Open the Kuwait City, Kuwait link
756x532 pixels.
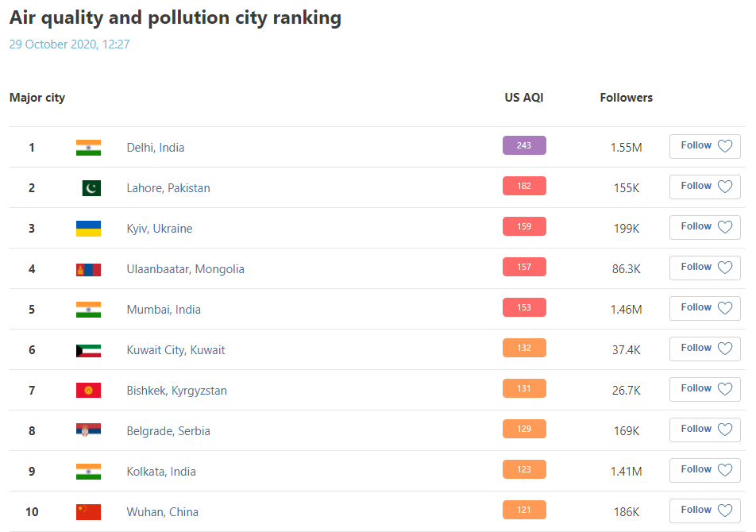click(175, 350)
